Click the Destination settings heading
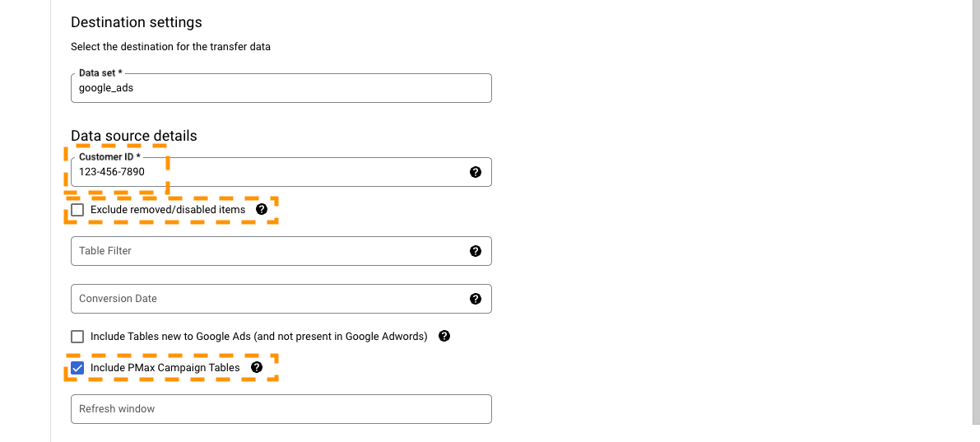Viewport: 980px width, 442px height. pos(137,22)
